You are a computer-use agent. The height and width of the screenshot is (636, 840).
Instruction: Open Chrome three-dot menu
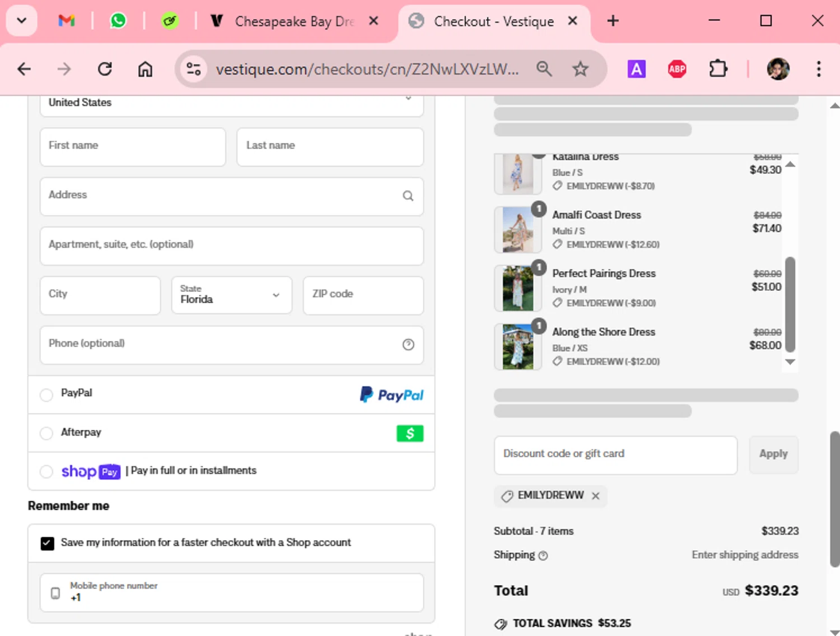tap(819, 69)
